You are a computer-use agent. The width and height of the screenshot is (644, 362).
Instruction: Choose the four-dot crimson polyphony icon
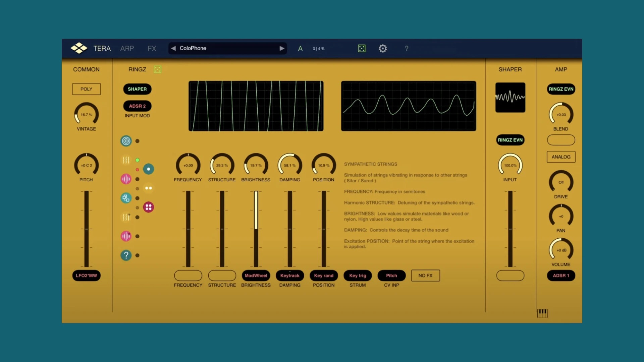click(x=148, y=207)
